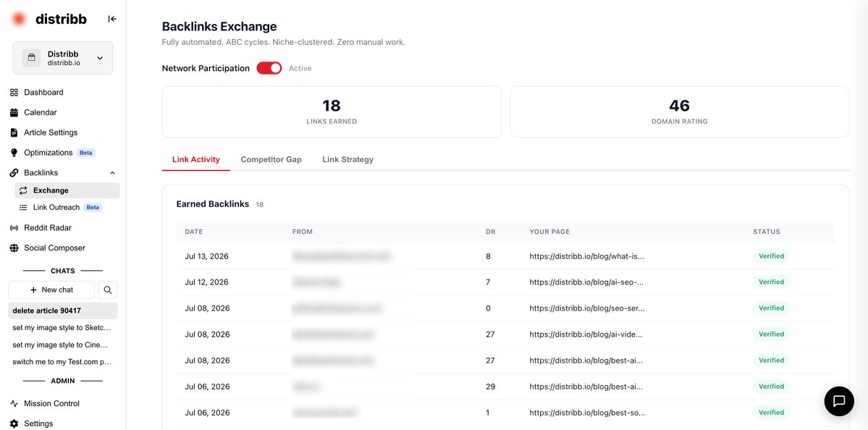Open link distribb.io/blog/ai-seo-...
Screen dimensions: 868x430
tap(586, 282)
